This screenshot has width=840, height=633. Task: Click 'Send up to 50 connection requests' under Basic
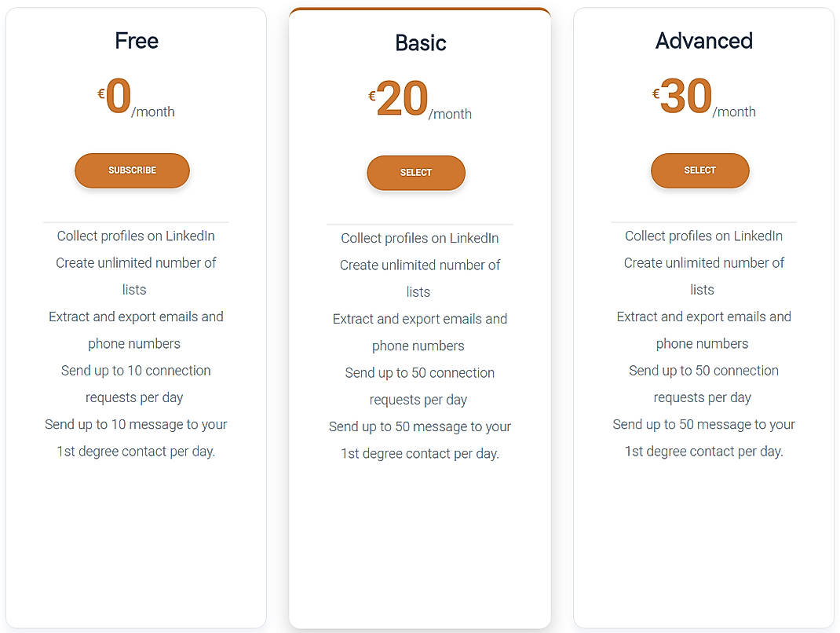[420, 386]
